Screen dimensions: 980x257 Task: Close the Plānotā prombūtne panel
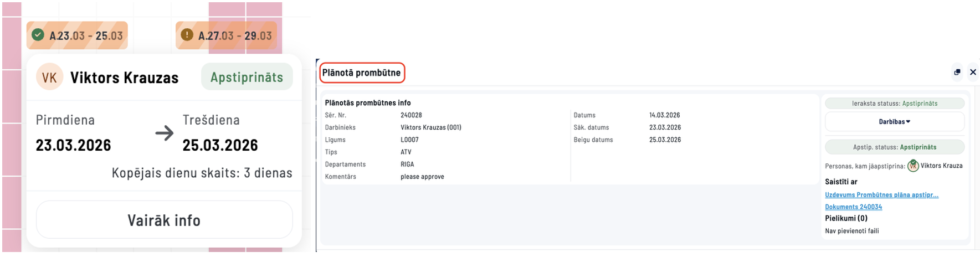(973, 72)
